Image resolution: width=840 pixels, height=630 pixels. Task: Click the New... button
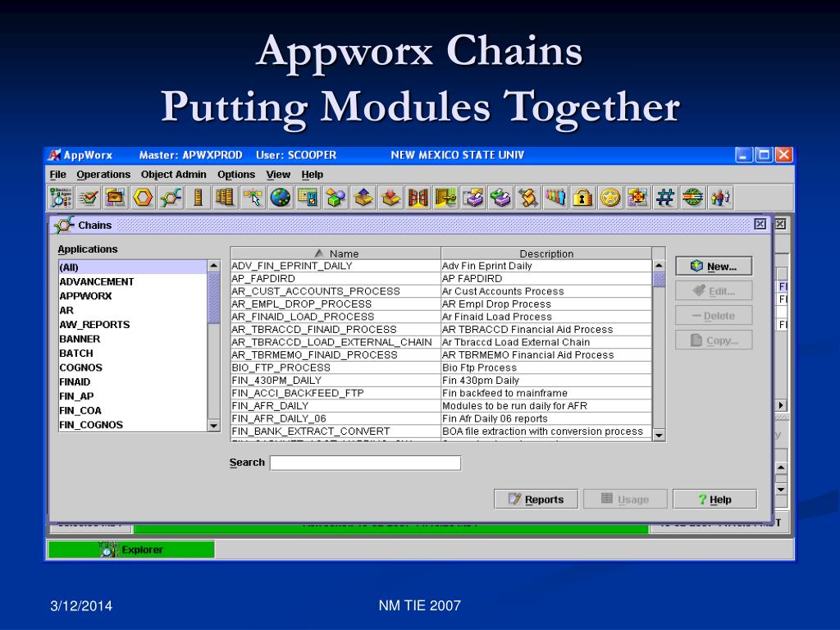click(x=714, y=267)
